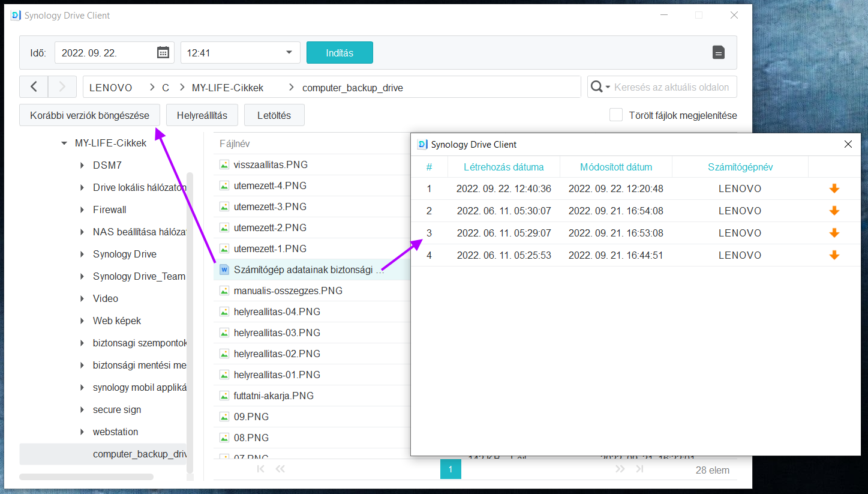Viewport: 868px width, 494px height.
Task: Navigate back with the left chevron button
Action: (34, 87)
